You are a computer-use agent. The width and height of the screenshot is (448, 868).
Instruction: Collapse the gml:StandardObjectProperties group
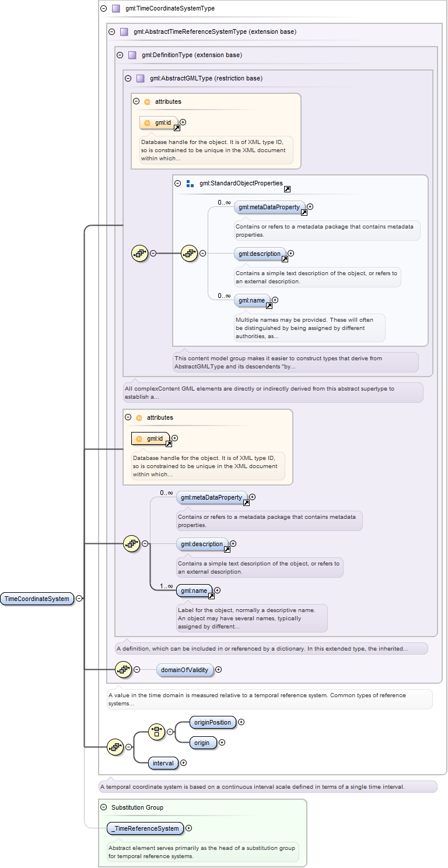pyautogui.click(x=178, y=183)
